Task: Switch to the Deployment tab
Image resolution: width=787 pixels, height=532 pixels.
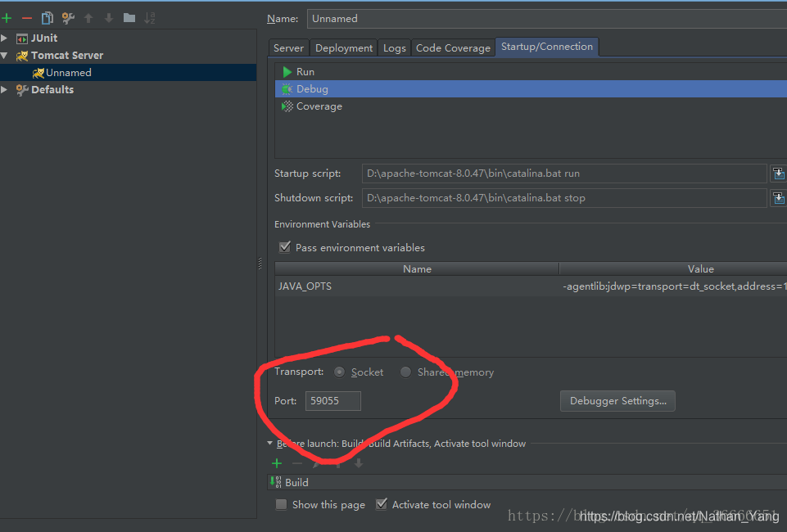Action: [x=344, y=48]
